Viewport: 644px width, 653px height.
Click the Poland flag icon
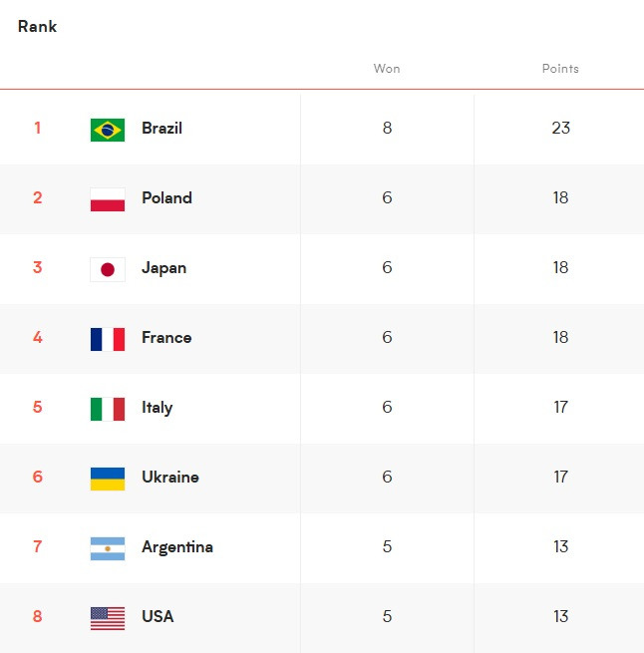(108, 198)
